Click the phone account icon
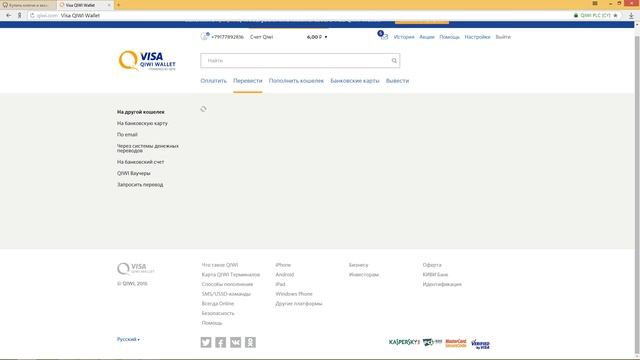Screen dimensions: 640x360 point(204,36)
